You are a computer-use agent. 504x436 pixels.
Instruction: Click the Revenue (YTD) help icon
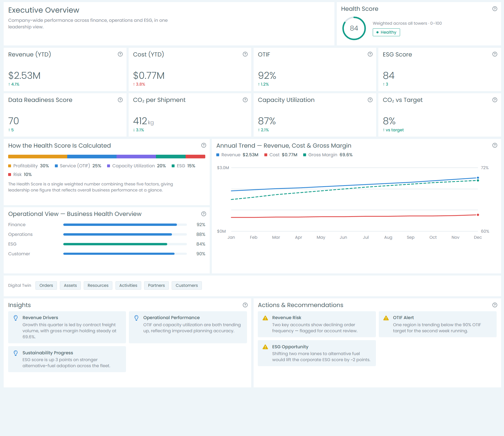click(x=120, y=54)
